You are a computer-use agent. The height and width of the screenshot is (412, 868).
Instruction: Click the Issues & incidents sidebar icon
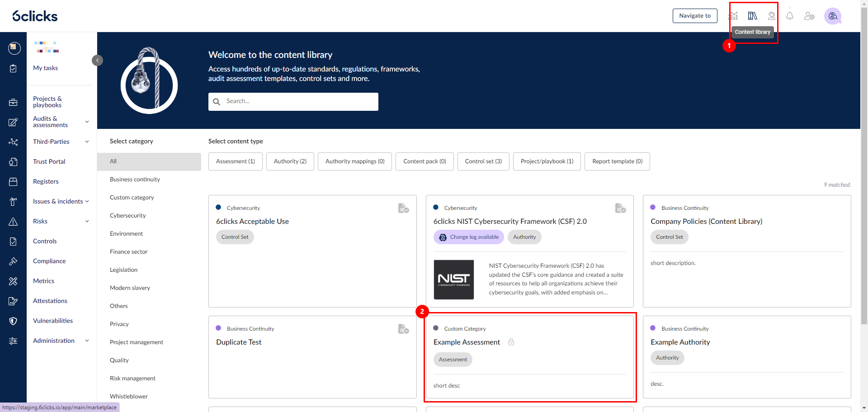[x=13, y=202]
